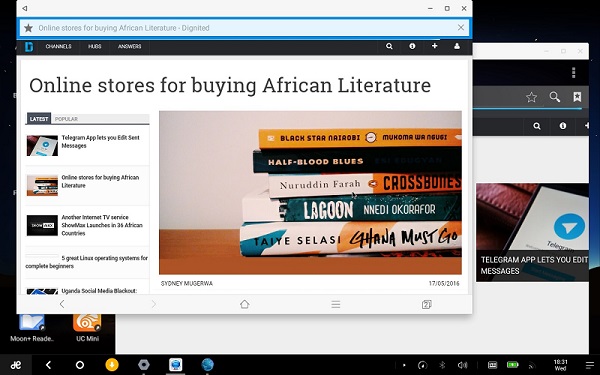600x375 pixels.
Task: Click the volume icon in system tray
Action: (462, 365)
